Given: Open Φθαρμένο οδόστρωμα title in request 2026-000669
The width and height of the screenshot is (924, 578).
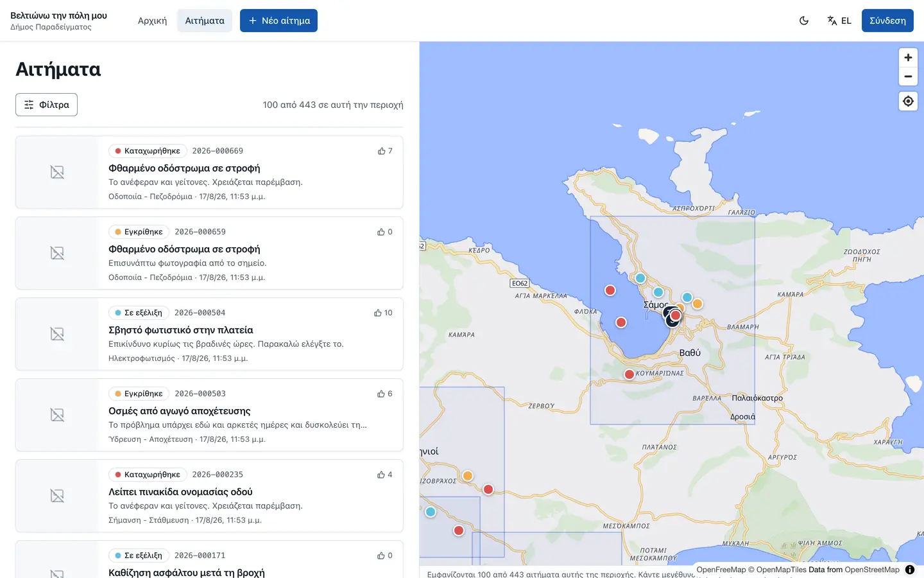Looking at the screenshot, I should point(184,168).
